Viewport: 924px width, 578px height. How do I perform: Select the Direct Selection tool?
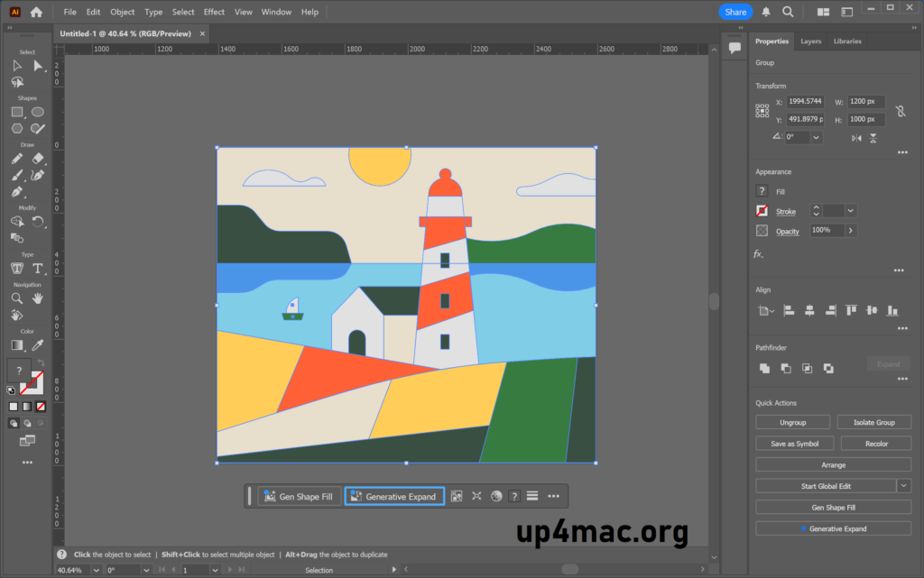click(37, 67)
